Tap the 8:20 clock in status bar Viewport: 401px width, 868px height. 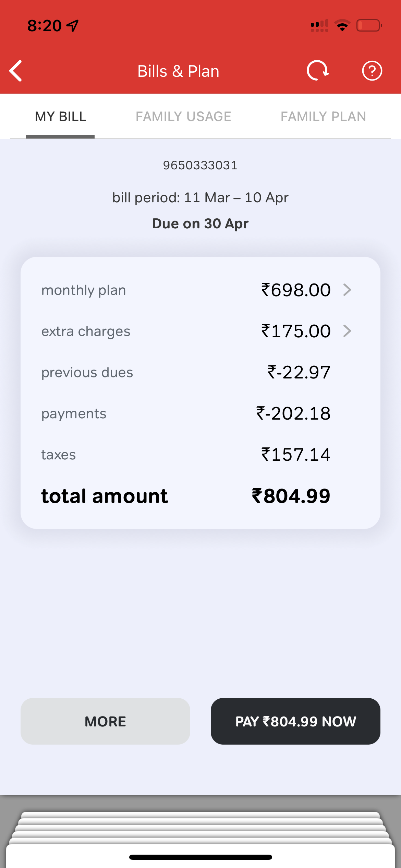point(45,26)
